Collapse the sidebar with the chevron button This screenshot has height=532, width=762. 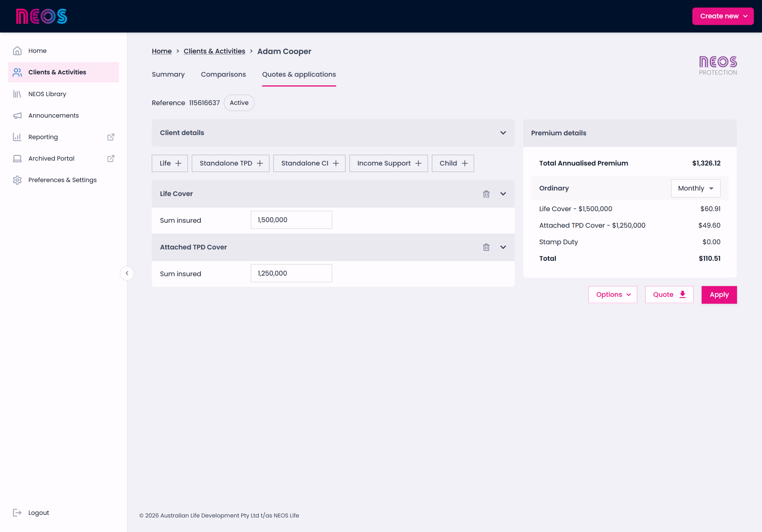(127, 273)
